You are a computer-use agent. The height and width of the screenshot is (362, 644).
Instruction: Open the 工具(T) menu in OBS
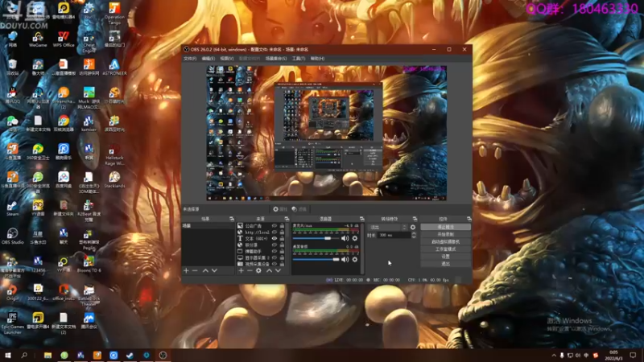click(x=299, y=59)
